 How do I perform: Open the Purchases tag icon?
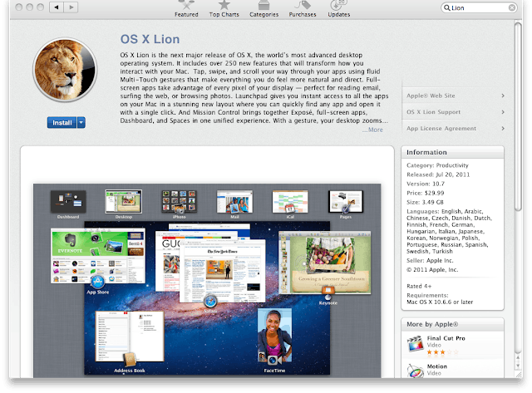point(303,5)
